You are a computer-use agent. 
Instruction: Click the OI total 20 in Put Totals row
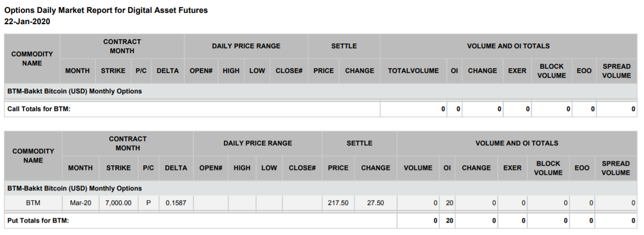pos(448,221)
